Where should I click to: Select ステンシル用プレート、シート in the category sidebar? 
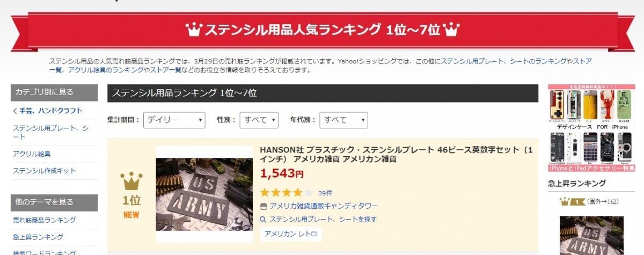tap(50, 133)
